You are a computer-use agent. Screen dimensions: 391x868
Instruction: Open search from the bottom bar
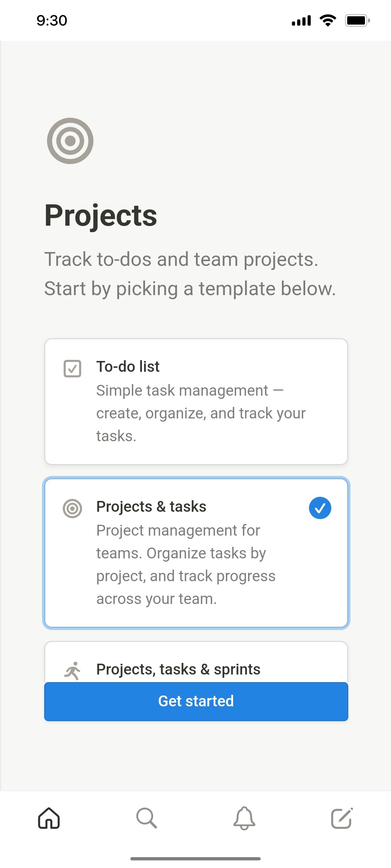click(147, 818)
